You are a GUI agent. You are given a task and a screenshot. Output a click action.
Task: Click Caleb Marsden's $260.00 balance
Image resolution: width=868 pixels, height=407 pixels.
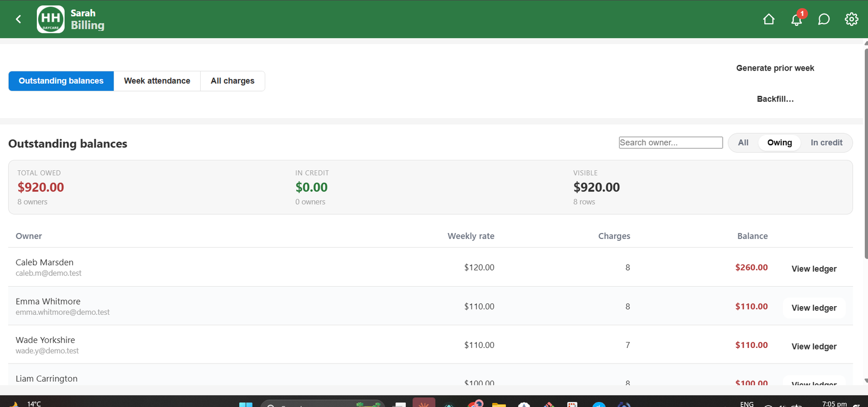(x=751, y=267)
